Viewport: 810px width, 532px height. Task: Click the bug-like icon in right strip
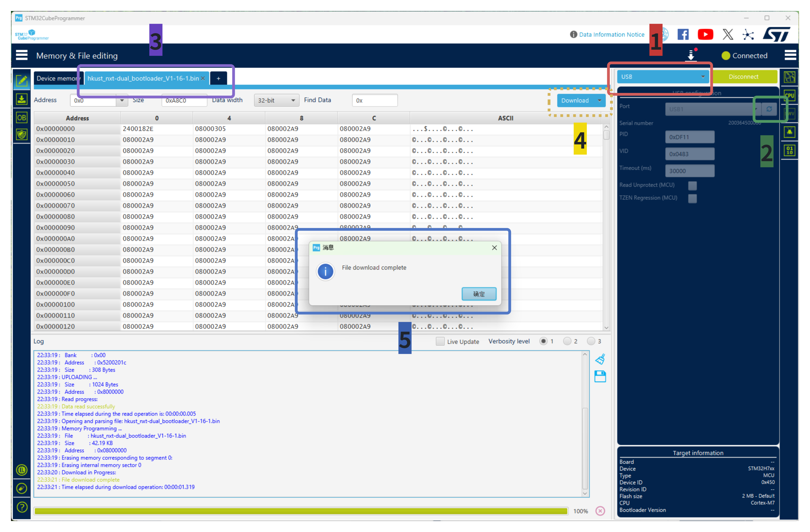coord(789,132)
